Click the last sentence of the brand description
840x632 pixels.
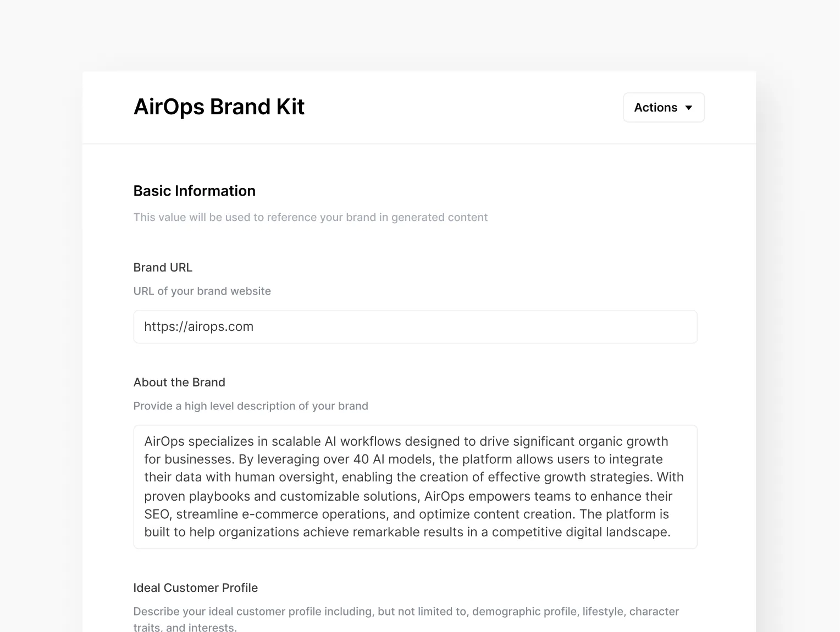(407, 531)
